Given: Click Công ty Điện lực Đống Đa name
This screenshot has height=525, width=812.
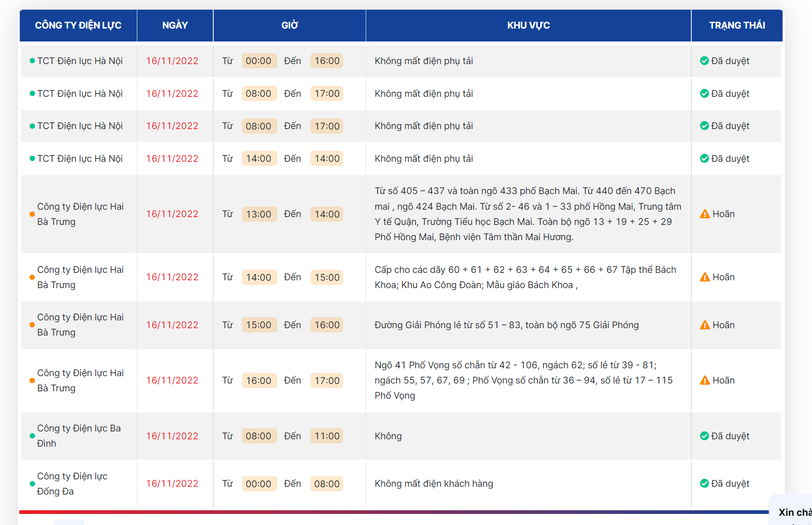Looking at the screenshot, I should [x=72, y=484].
